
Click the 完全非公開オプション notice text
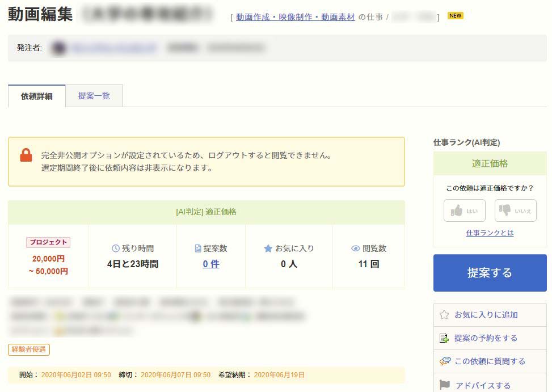pos(187,155)
